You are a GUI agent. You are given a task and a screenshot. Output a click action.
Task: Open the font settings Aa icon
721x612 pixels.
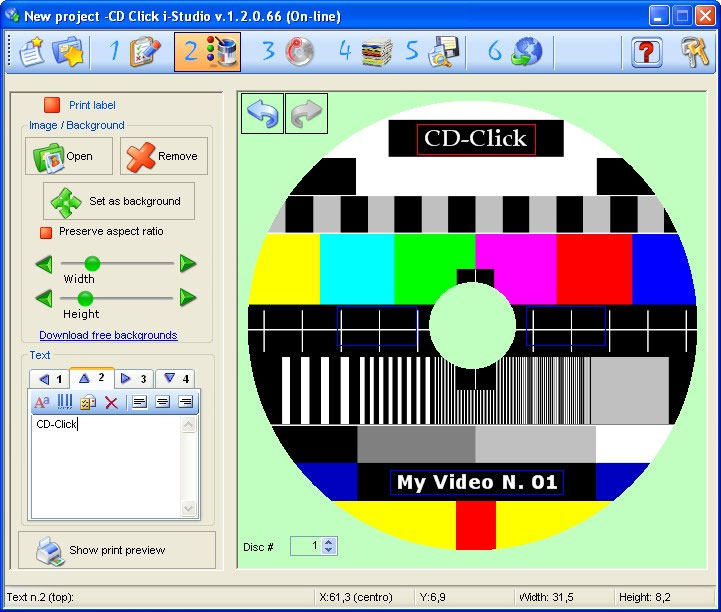coord(41,402)
